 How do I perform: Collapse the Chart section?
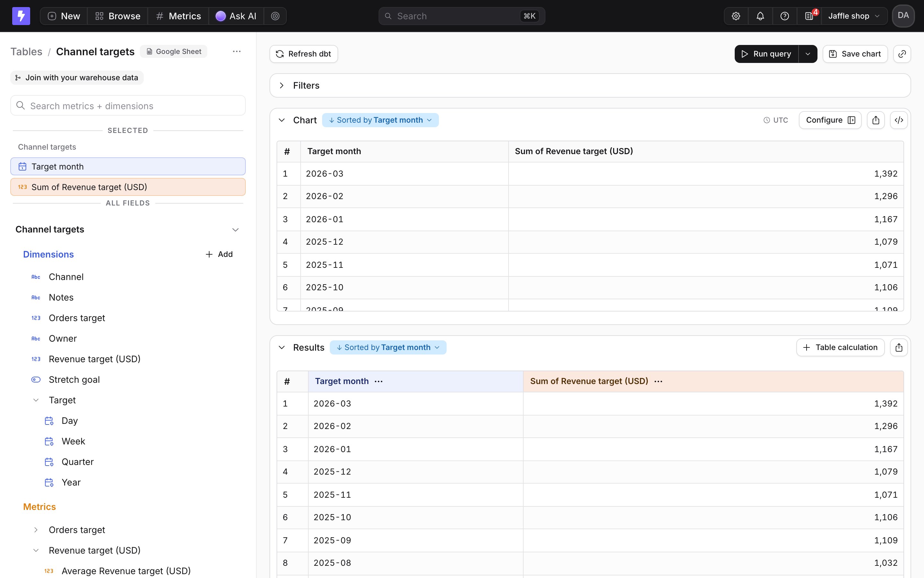(x=281, y=120)
